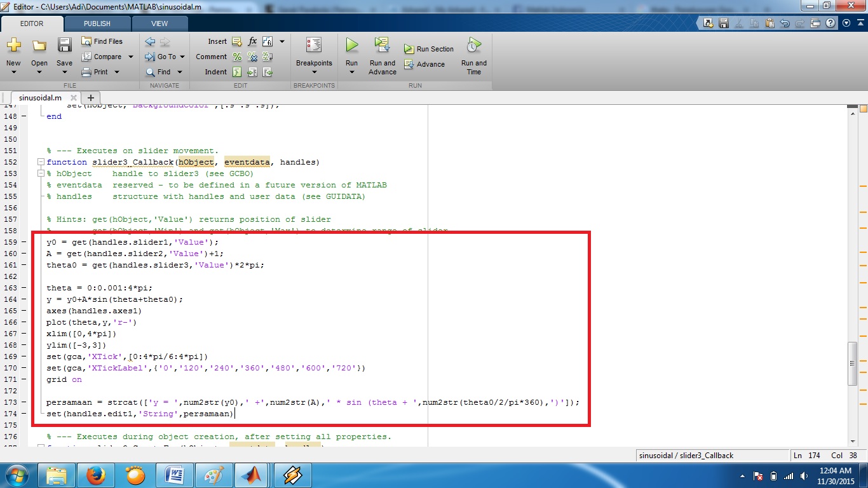Click the Run Section button
Viewport: 868px width, 488px height.
429,49
